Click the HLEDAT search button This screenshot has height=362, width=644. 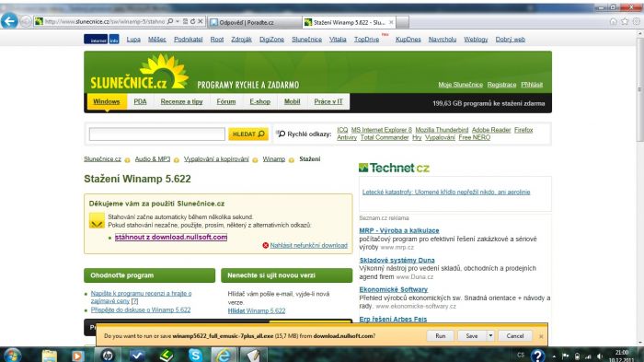(x=248, y=134)
